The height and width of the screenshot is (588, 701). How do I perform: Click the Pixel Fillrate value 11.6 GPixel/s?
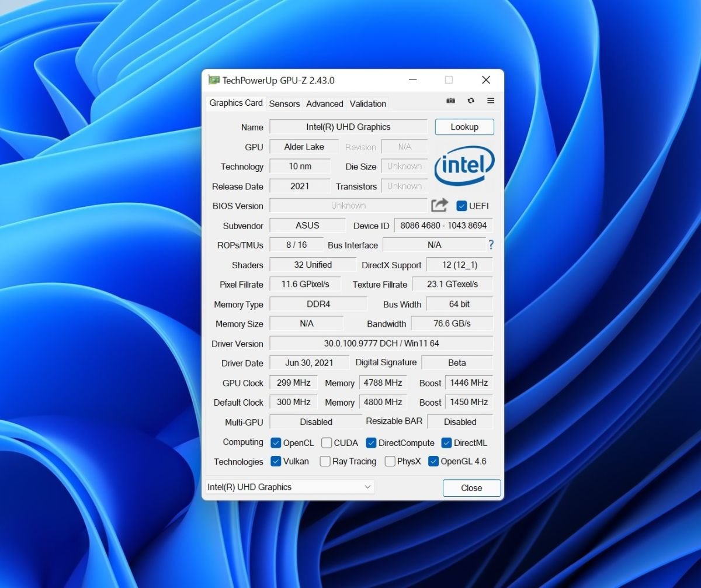tap(305, 284)
